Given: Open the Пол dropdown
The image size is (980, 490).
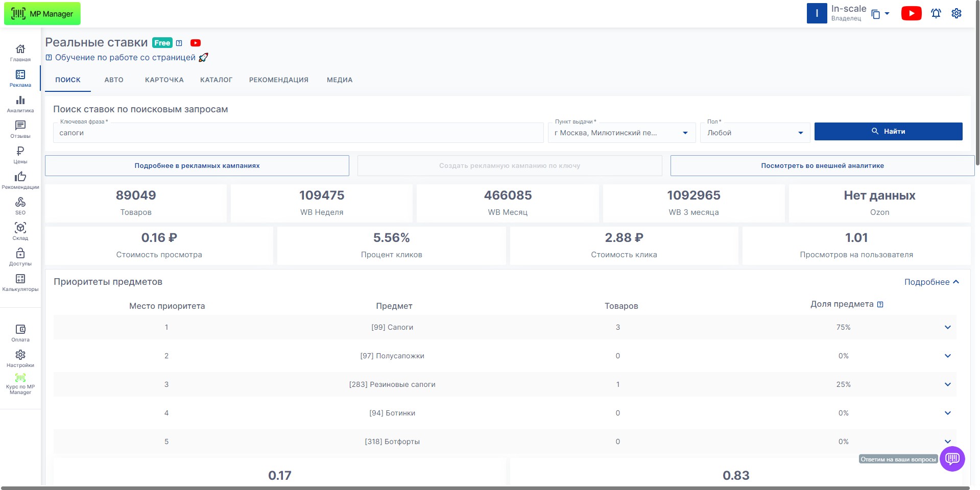Looking at the screenshot, I should pos(755,133).
